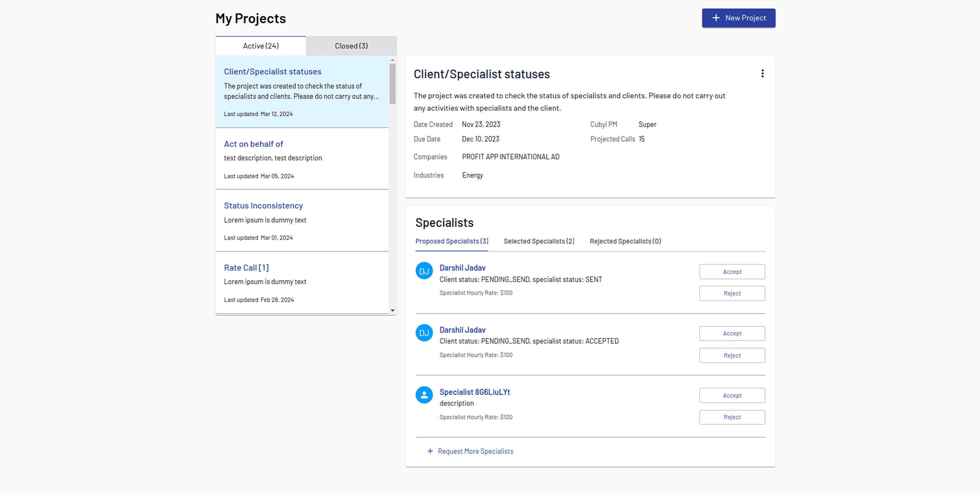980x493 pixels.
Task: Click the company PROFIT APP INTERNATIONAL AD
Action: pyautogui.click(x=510, y=157)
